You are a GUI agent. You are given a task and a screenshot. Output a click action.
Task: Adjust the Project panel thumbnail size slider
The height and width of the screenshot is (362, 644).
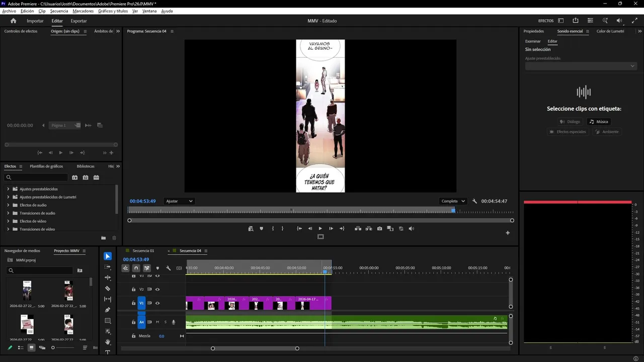[63, 347]
